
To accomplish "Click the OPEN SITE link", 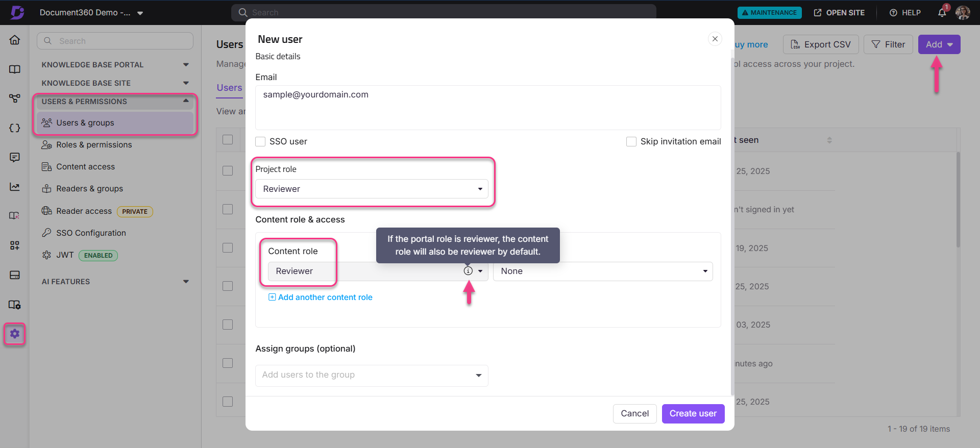I will tap(839, 13).
